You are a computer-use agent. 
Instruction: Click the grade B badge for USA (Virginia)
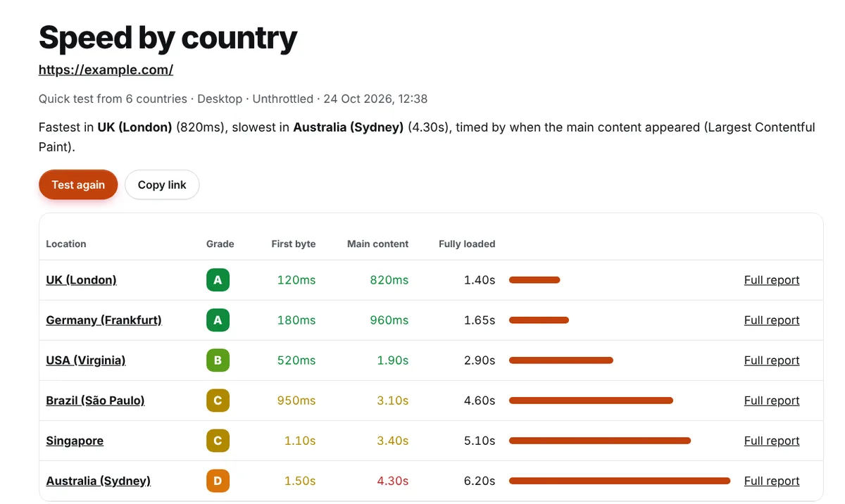click(x=218, y=360)
